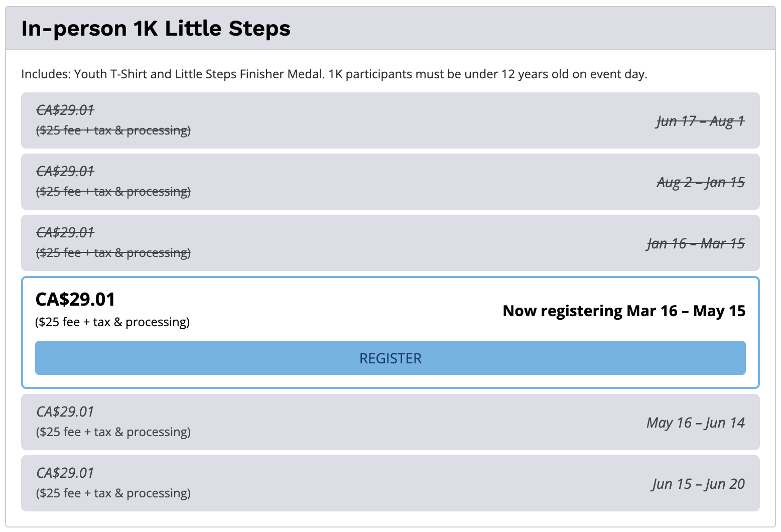The image size is (781, 532).
Task: Click fee details in the Jun 15 – Jun 20 tier
Action: pos(113,493)
